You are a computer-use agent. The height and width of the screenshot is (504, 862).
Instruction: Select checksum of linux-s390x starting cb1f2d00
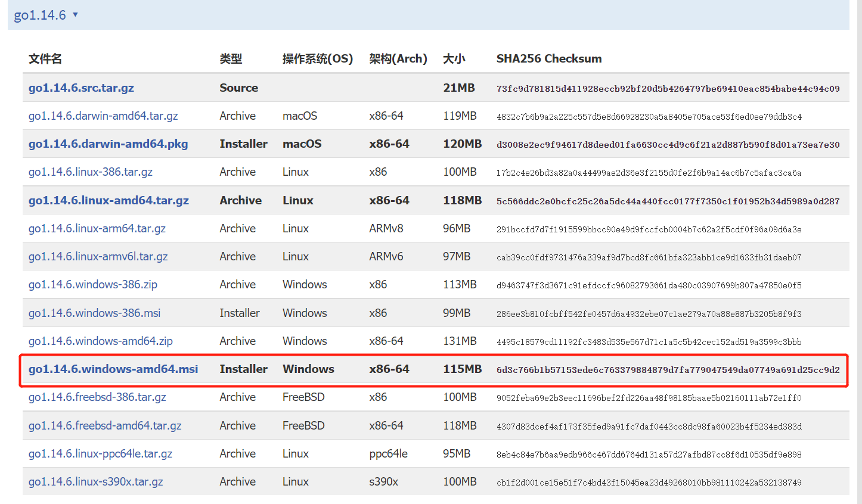click(649, 483)
